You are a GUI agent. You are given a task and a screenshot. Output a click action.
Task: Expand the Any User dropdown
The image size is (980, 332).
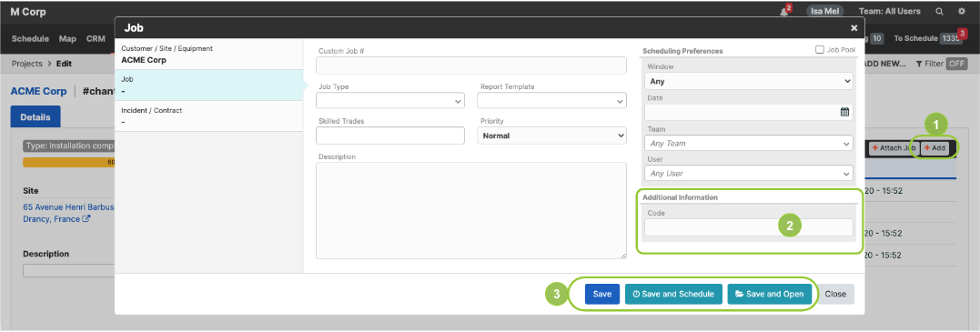[749, 173]
